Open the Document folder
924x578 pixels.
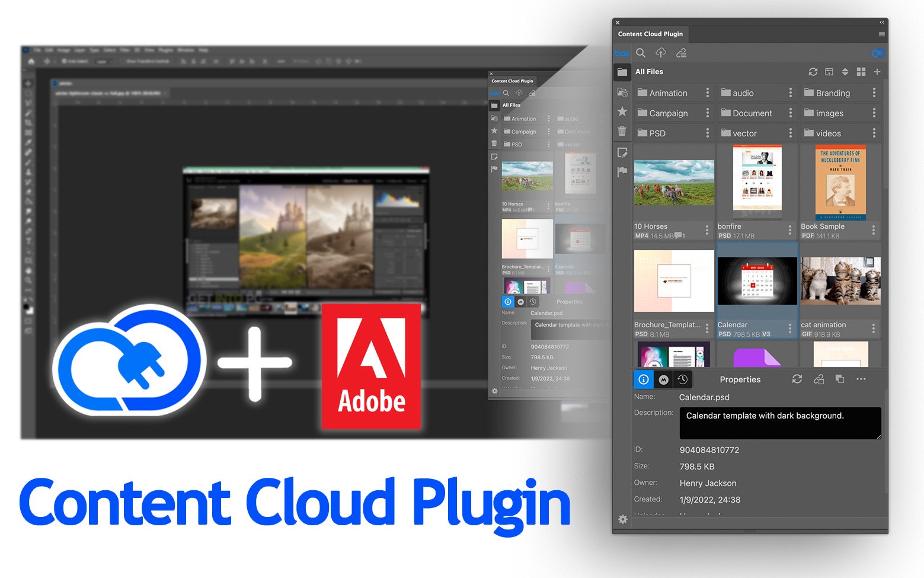click(x=752, y=113)
